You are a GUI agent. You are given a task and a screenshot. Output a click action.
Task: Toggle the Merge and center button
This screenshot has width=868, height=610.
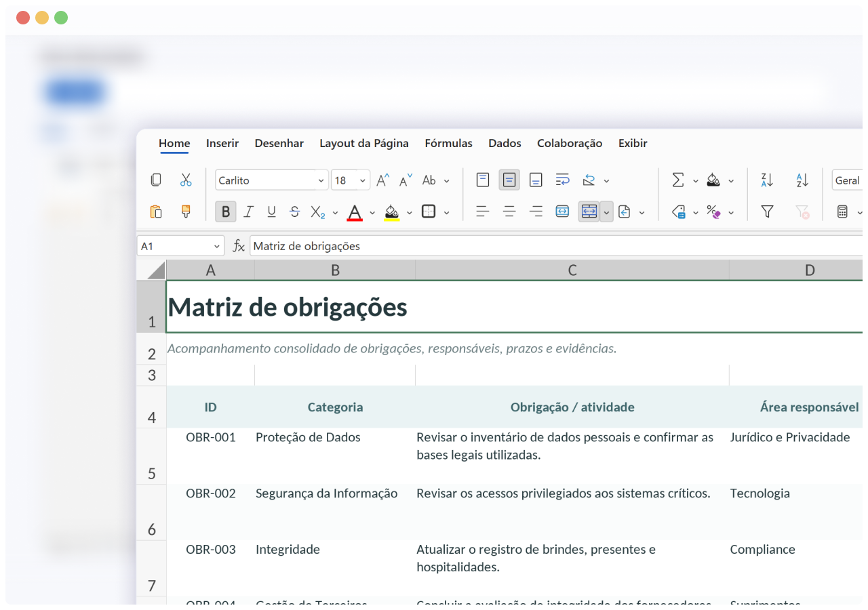click(x=589, y=211)
